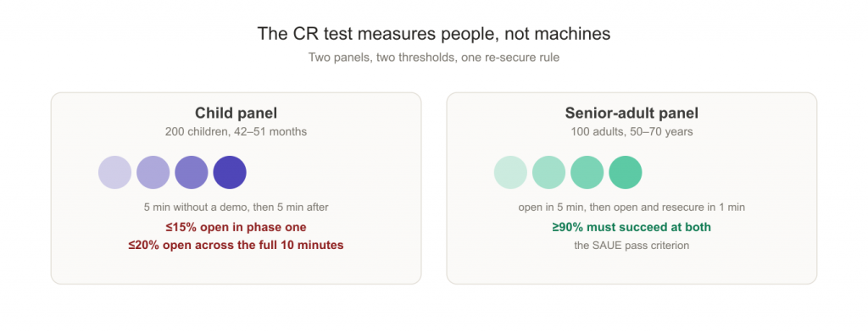The width and height of the screenshot is (868, 332).
Task: Select the darkest green circle
Action: coord(626,172)
